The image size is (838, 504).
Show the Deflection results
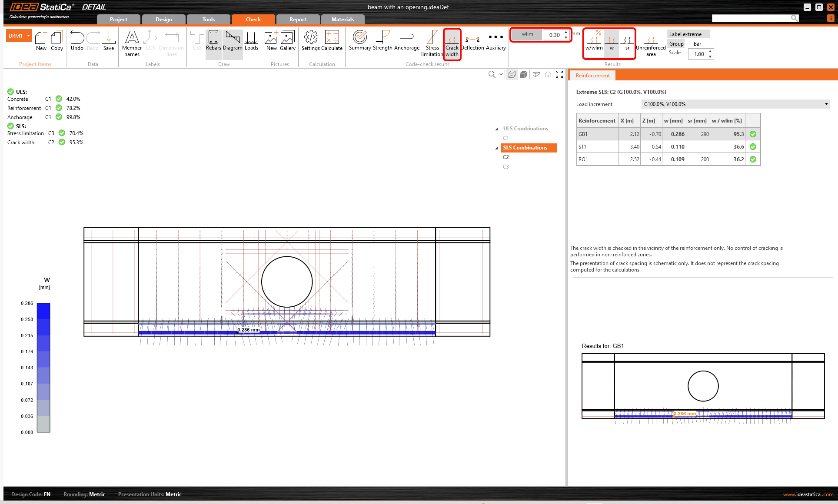[472, 41]
